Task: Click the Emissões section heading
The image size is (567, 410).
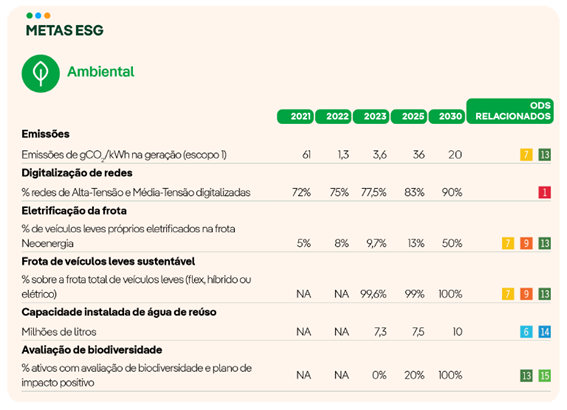Action: (x=46, y=134)
